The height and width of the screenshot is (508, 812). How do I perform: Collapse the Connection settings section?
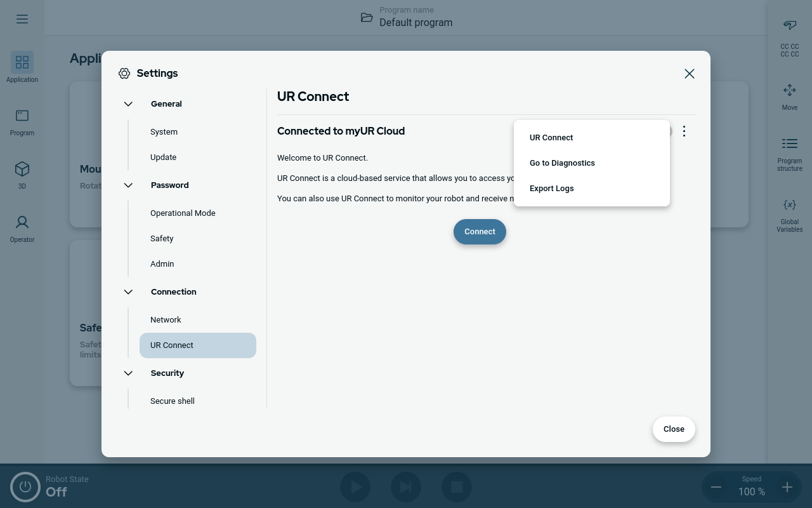pos(128,292)
